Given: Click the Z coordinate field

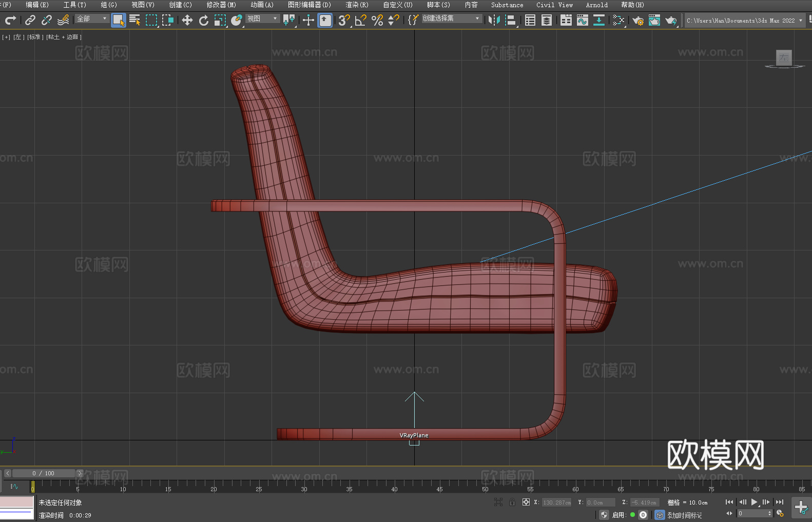Looking at the screenshot, I should click(x=644, y=502).
